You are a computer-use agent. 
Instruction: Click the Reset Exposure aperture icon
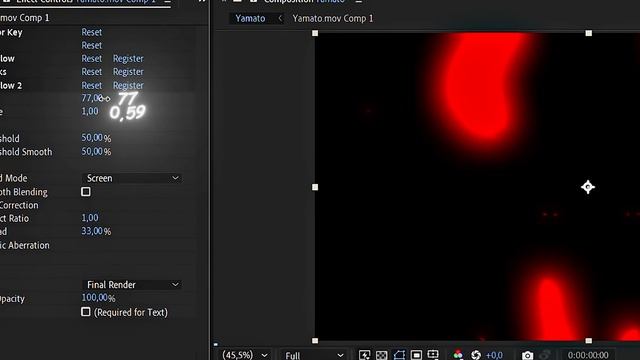point(476,355)
